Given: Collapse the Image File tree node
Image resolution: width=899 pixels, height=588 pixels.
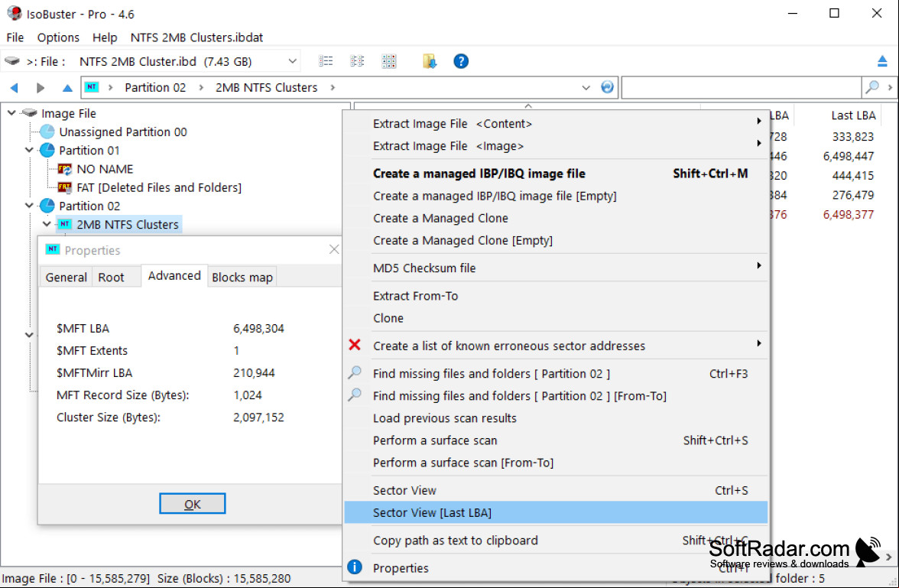Looking at the screenshot, I should pyautogui.click(x=11, y=113).
